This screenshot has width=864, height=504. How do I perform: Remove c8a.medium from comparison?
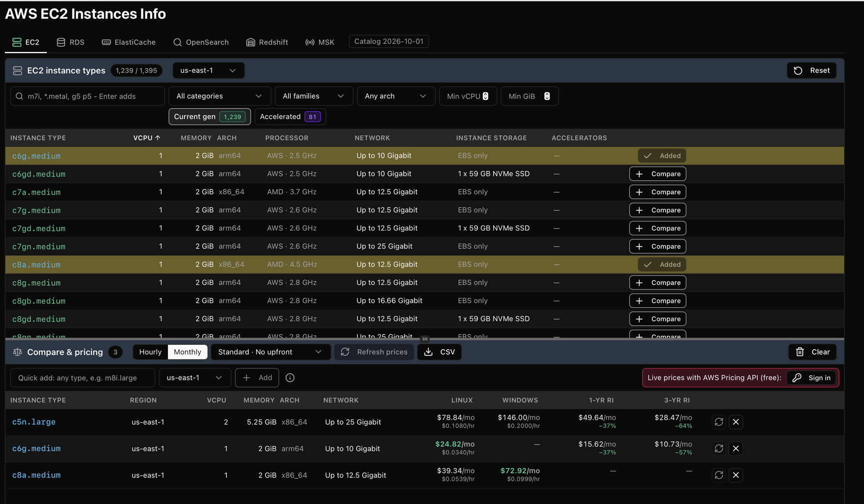736,475
